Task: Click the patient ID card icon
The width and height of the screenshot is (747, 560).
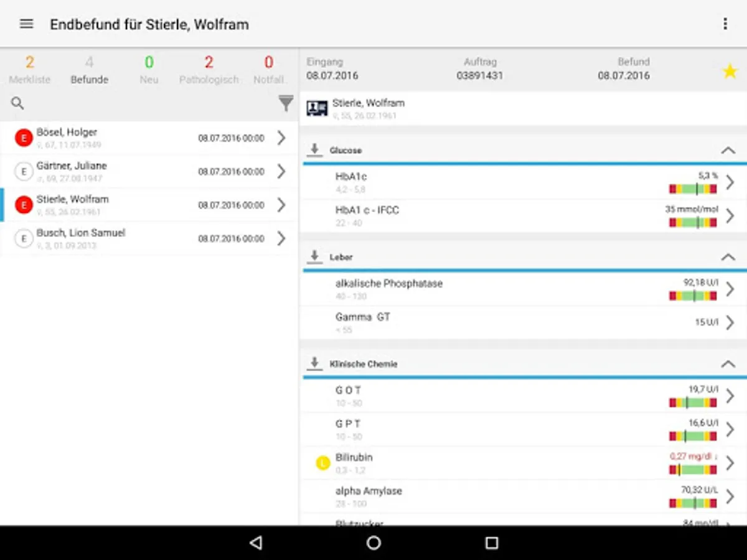Action: [317, 108]
